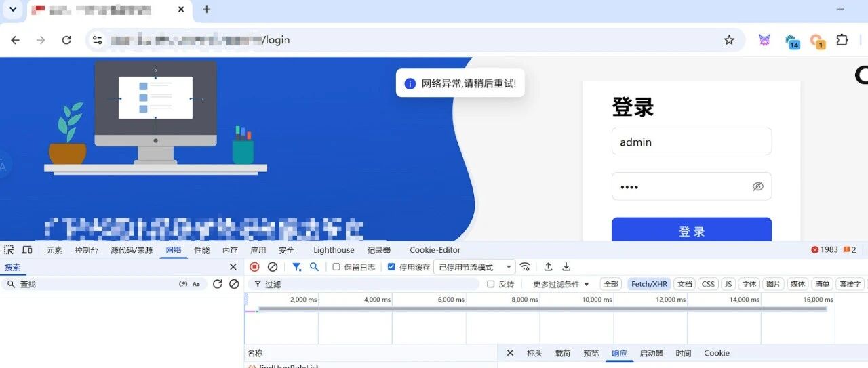Viewport: 868px width, 368px height.
Task: Check the 反转 invert checkbox
Action: (x=491, y=284)
